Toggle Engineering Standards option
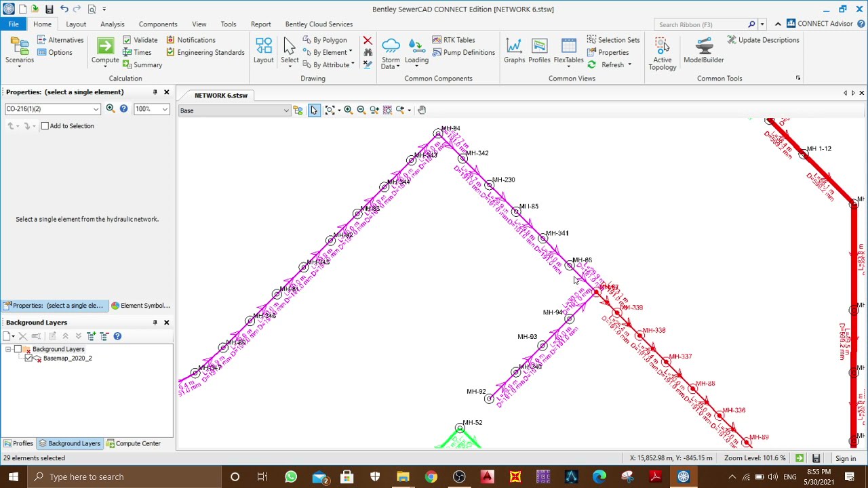 [x=205, y=52]
